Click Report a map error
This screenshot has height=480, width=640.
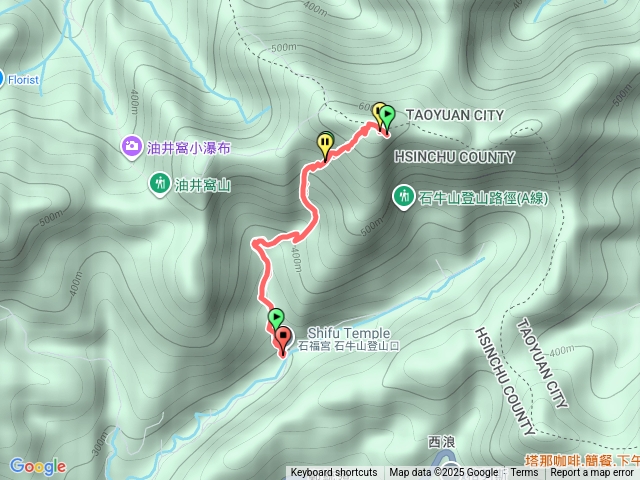coord(591,473)
